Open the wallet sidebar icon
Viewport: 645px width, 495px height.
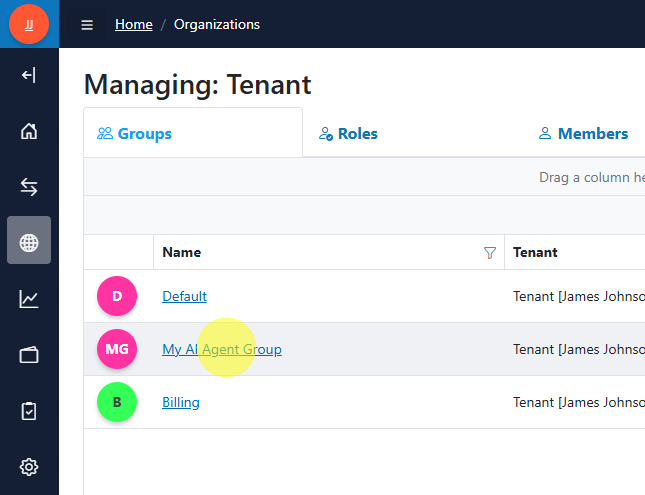(29, 355)
